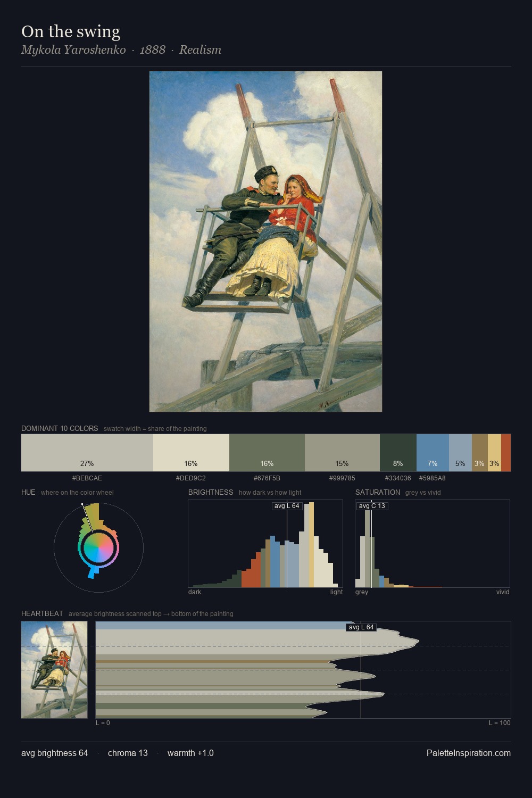Screen dimensions: 532x798
Task: Select the 27% swatch #BEBCAE
Action: coord(87,453)
